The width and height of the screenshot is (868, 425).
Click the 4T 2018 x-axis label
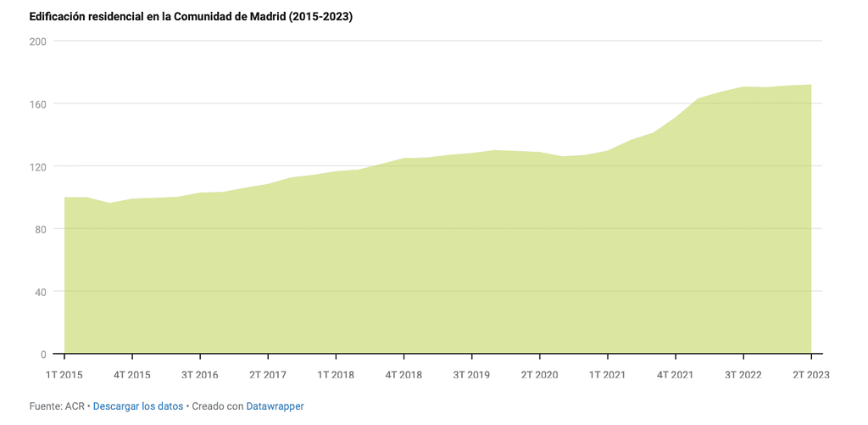[403, 374]
